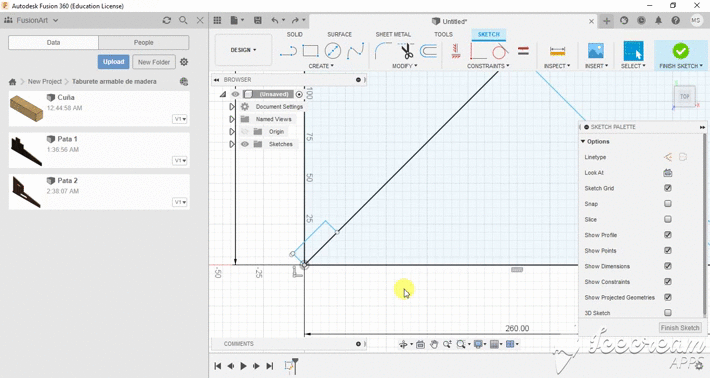Open the INSPECT dropdown menu
Viewport: 710px width, 378px height.
click(x=557, y=66)
